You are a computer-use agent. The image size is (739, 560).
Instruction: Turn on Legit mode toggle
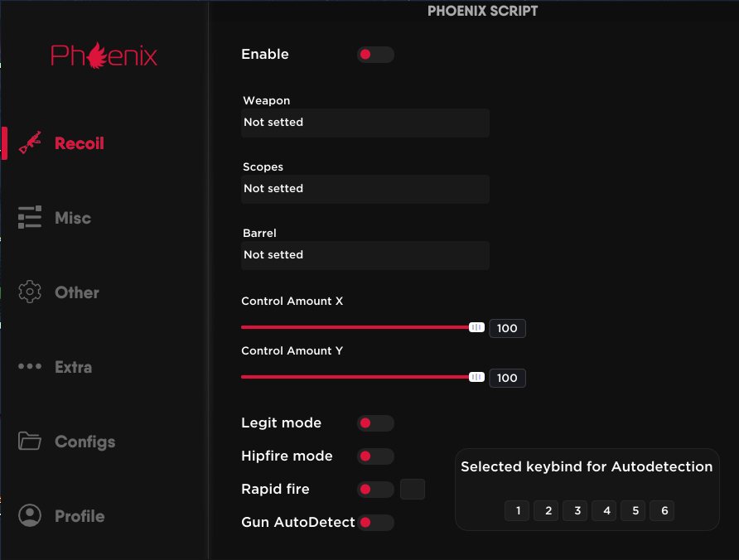pos(375,423)
